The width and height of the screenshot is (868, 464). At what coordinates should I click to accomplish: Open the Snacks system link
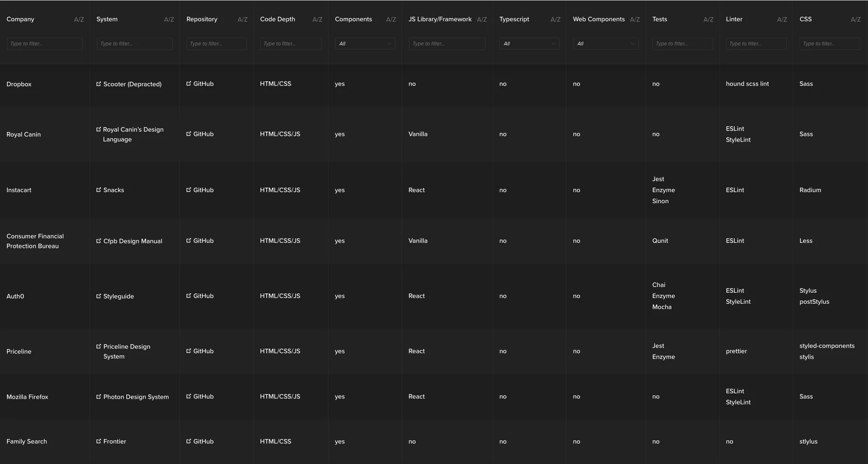[114, 190]
